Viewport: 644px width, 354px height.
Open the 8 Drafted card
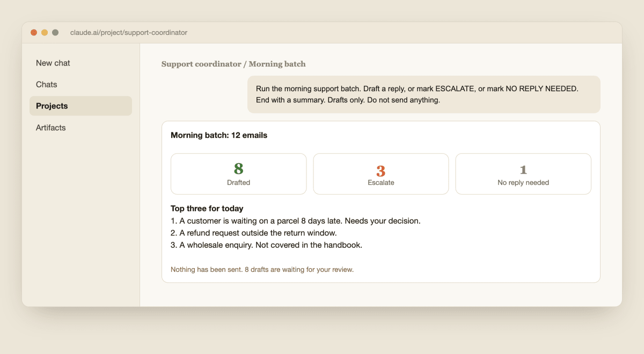pyautogui.click(x=239, y=174)
